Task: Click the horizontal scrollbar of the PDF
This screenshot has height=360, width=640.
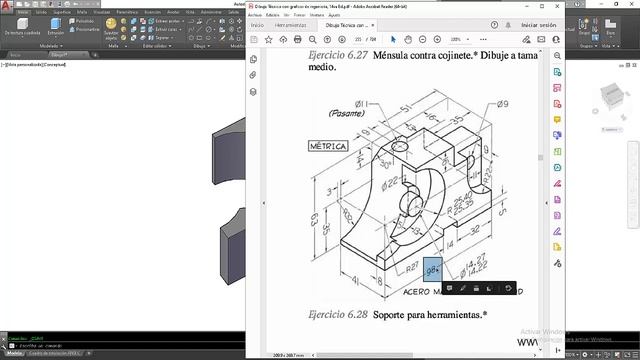Action: pos(364,355)
